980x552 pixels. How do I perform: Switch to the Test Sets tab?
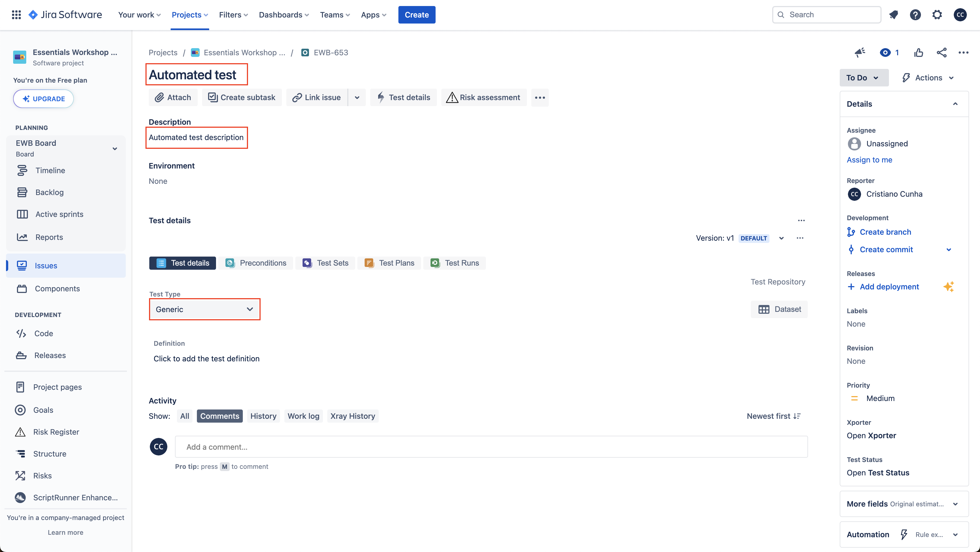tap(325, 263)
